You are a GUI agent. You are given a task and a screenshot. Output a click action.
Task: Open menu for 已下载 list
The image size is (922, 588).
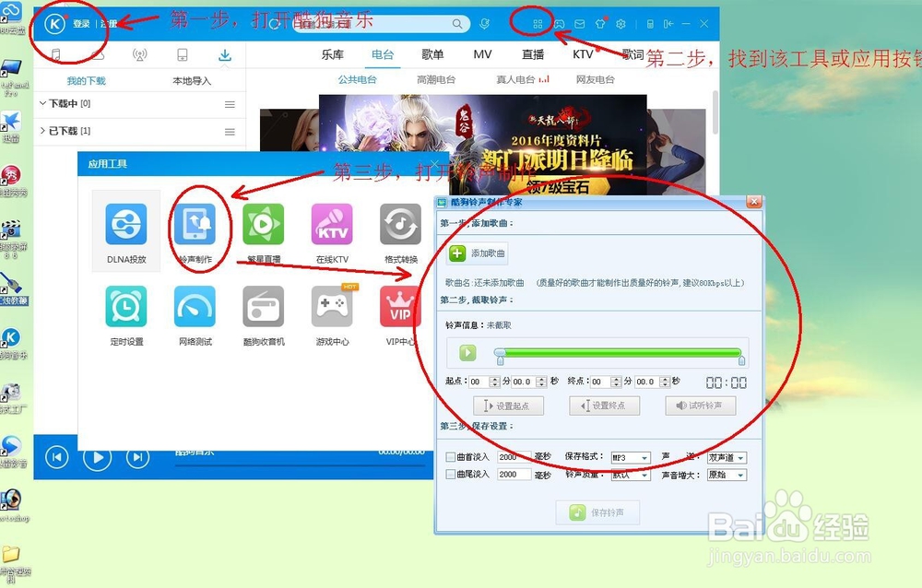pos(230,132)
